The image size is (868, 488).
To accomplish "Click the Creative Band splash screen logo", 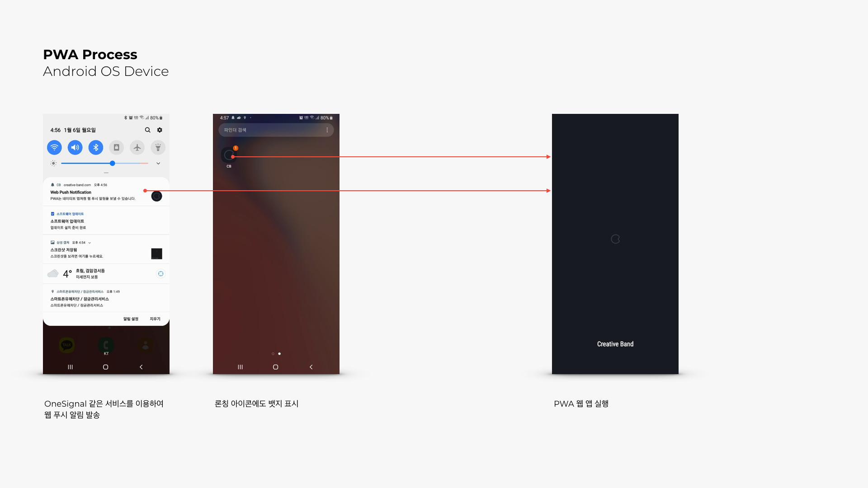I will (615, 238).
